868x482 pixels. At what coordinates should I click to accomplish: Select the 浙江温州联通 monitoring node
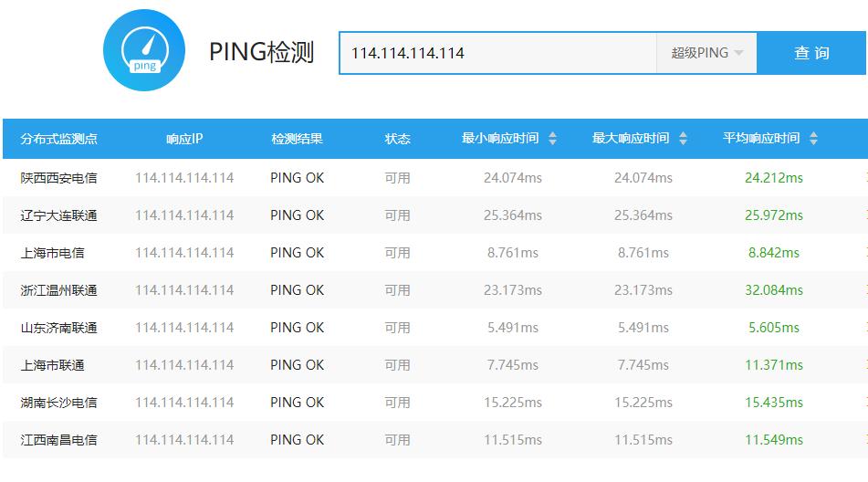59,290
